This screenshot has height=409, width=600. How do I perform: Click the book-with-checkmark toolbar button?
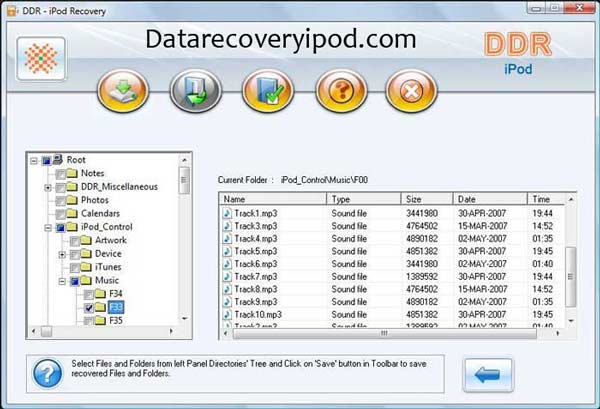click(268, 91)
